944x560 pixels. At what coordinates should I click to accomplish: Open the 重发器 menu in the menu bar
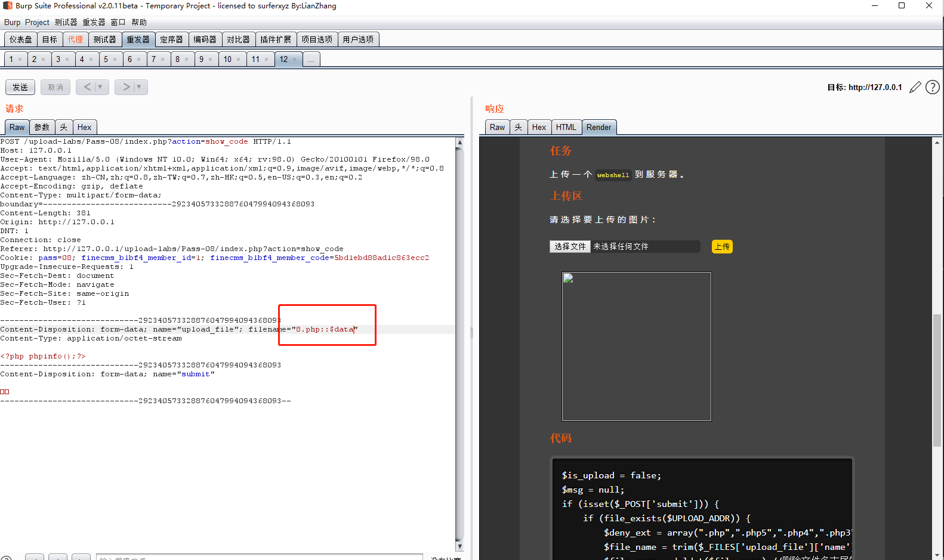[94, 22]
